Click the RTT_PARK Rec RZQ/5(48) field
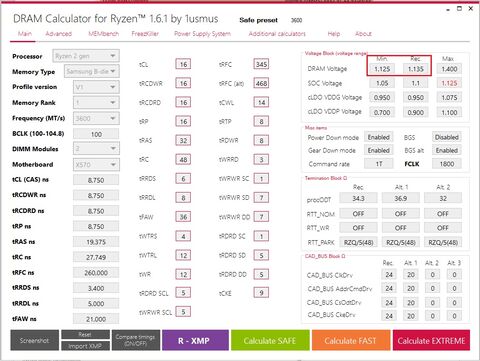This screenshot has width=480, height=361. click(358, 242)
